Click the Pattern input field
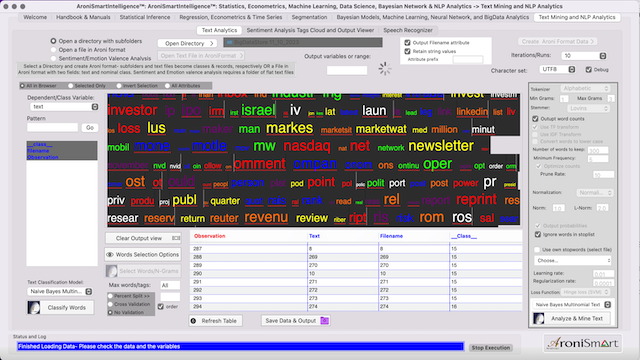This screenshot has width=640, height=360. (x=52, y=128)
